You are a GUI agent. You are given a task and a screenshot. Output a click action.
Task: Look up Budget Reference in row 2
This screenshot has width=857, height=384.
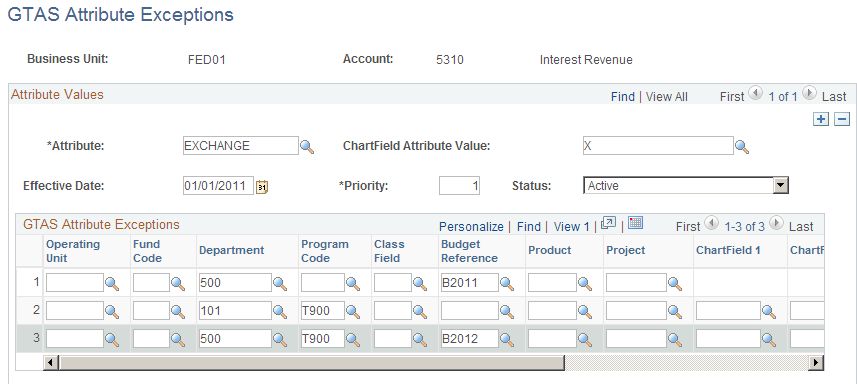point(507,311)
